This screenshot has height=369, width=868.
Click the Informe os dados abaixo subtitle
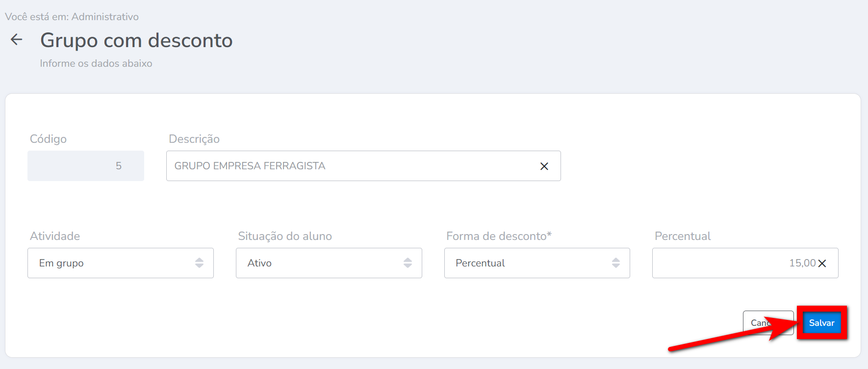point(96,63)
